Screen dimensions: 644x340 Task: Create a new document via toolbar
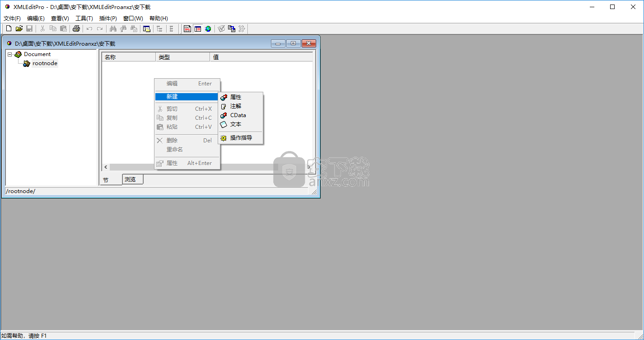9,28
